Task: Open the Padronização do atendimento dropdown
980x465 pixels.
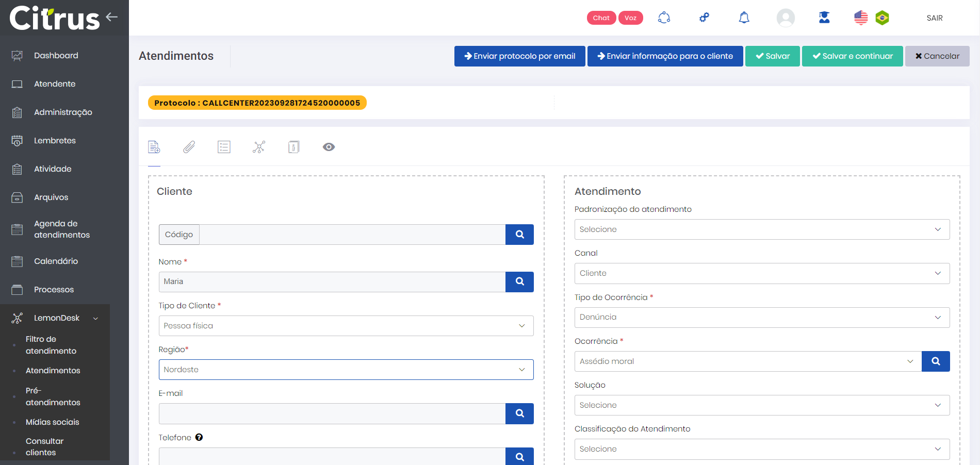Action: (x=761, y=229)
